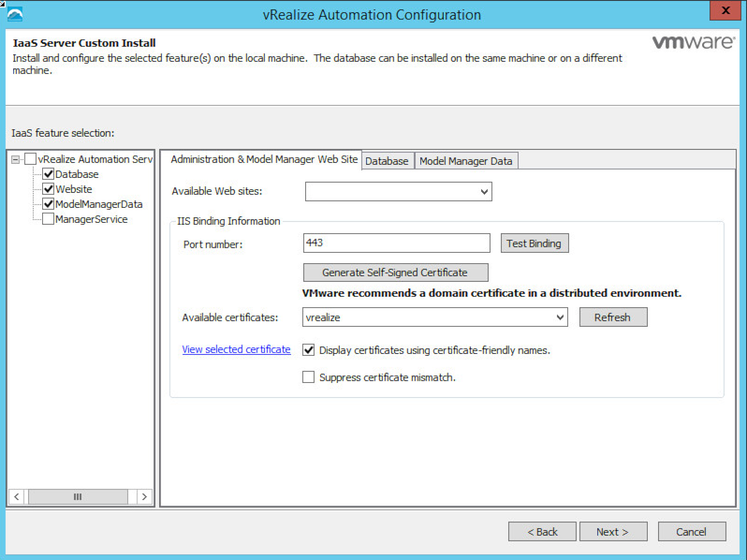The width and height of the screenshot is (747, 560).
Task: Refresh the available certificates list
Action: [x=612, y=317]
